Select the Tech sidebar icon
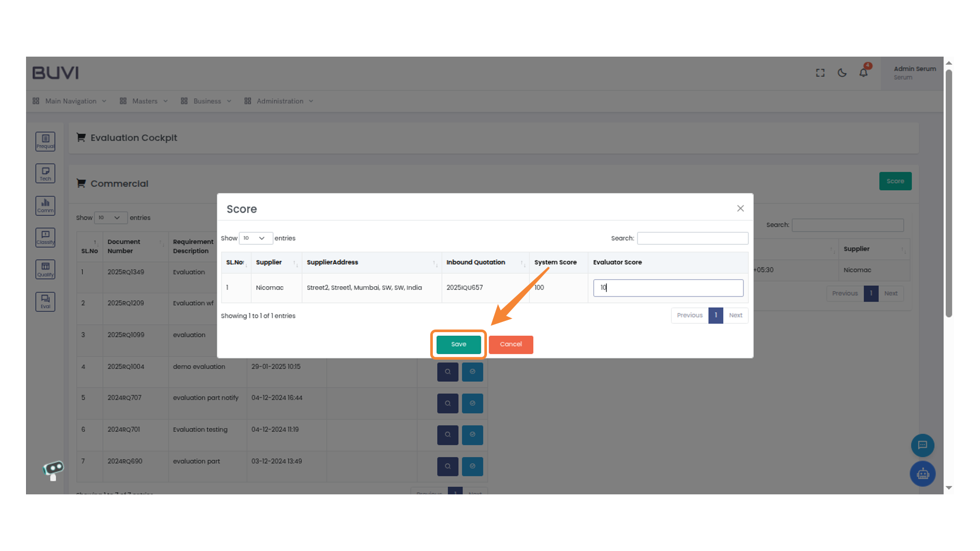The image size is (980, 551). 45,173
